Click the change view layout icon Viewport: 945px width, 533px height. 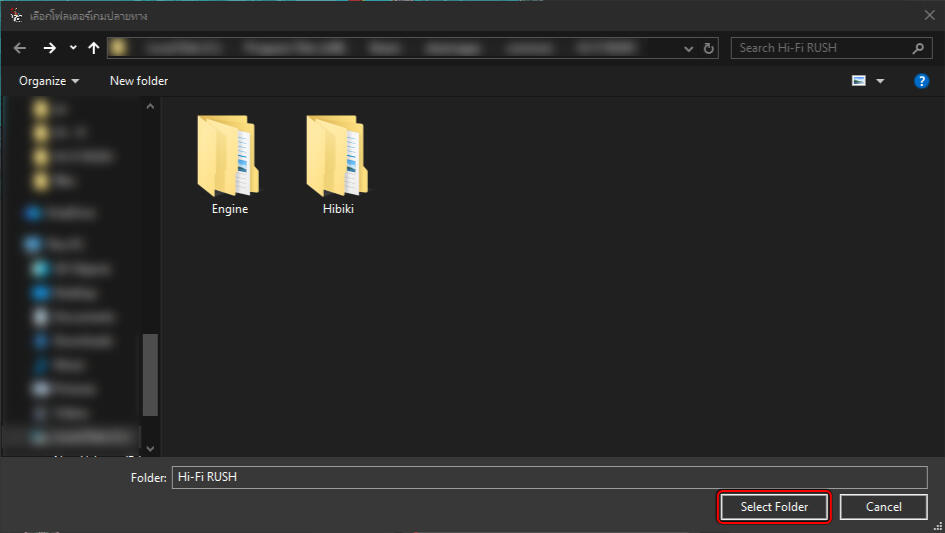859,81
